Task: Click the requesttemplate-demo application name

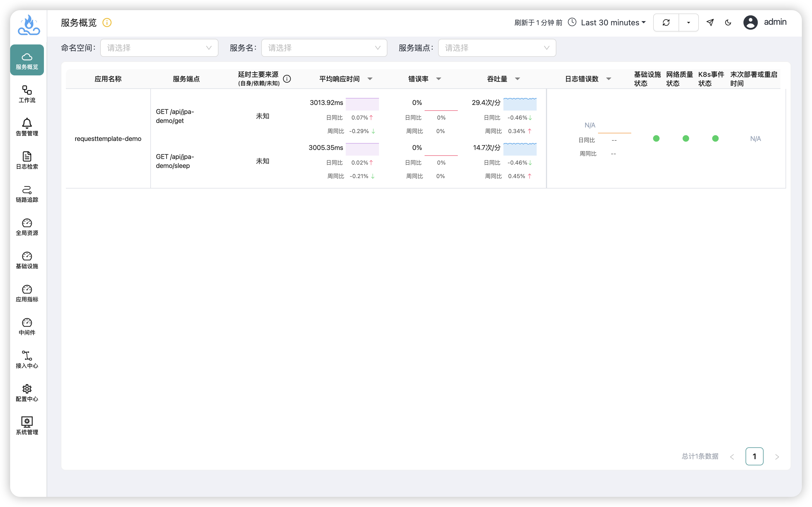Action: tap(108, 138)
